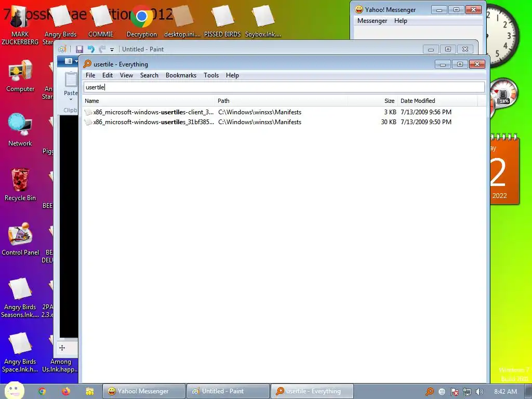Viewport: 532px width, 399px height.
Task: Open the Network desktop icon
Action: coord(20,130)
